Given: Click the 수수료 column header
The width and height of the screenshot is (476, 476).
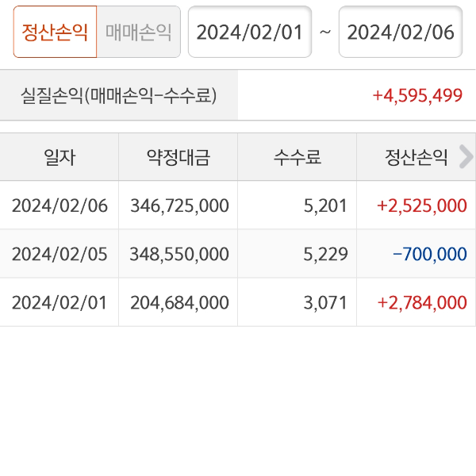Looking at the screenshot, I should [297, 157].
